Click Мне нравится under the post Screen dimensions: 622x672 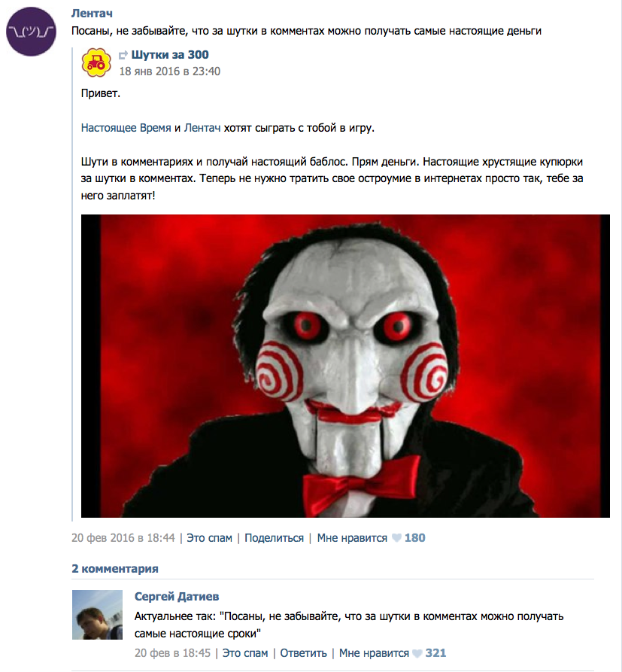pyautogui.click(x=352, y=538)
